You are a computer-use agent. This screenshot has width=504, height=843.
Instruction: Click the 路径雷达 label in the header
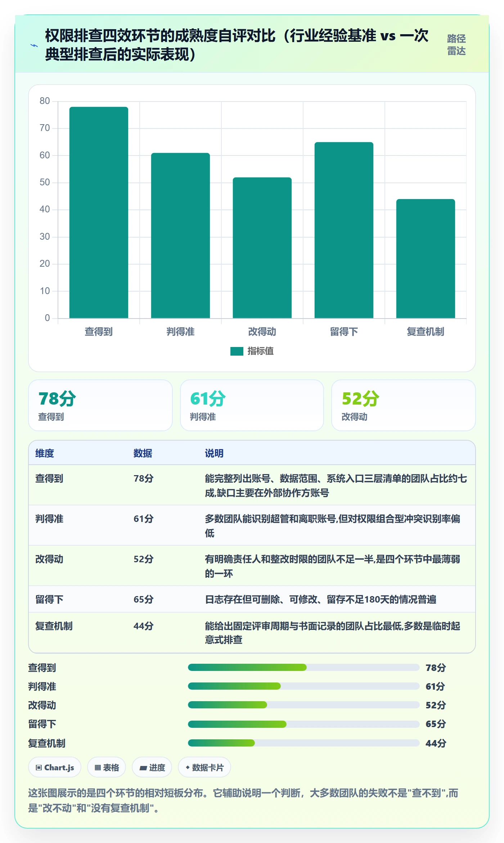(456, 45)
